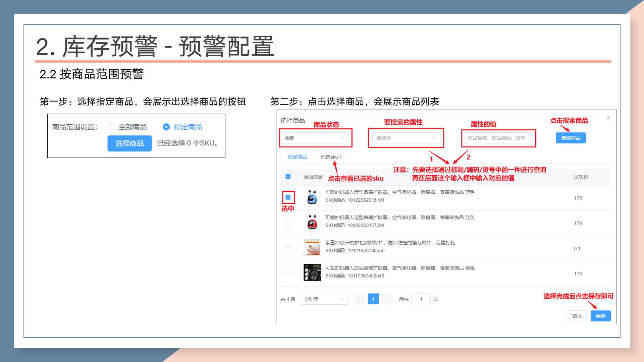Click page number 1 button
The height and width of the screenshot is (362, 644).
pos(373,299)
